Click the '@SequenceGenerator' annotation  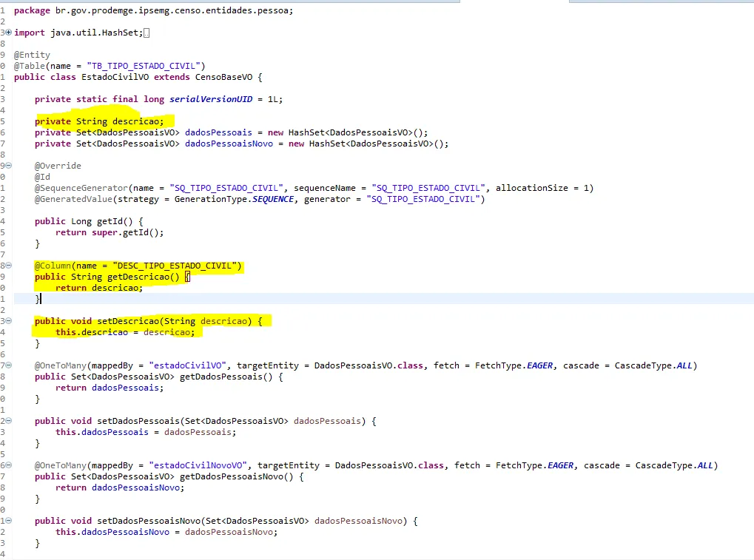tap(81, 188)
